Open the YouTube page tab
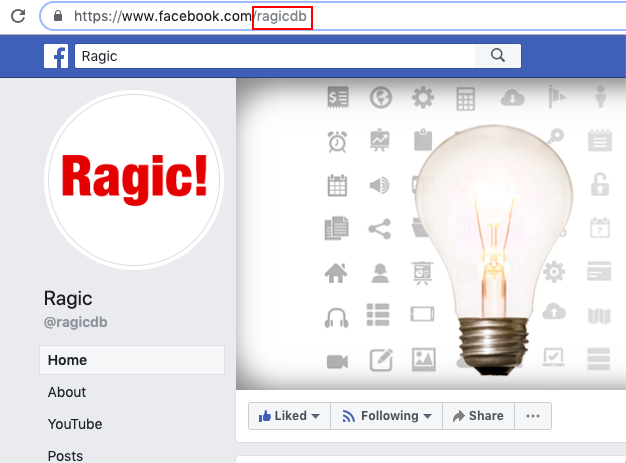The height and width of the screenshot is (463, 626). pos(75,424)
